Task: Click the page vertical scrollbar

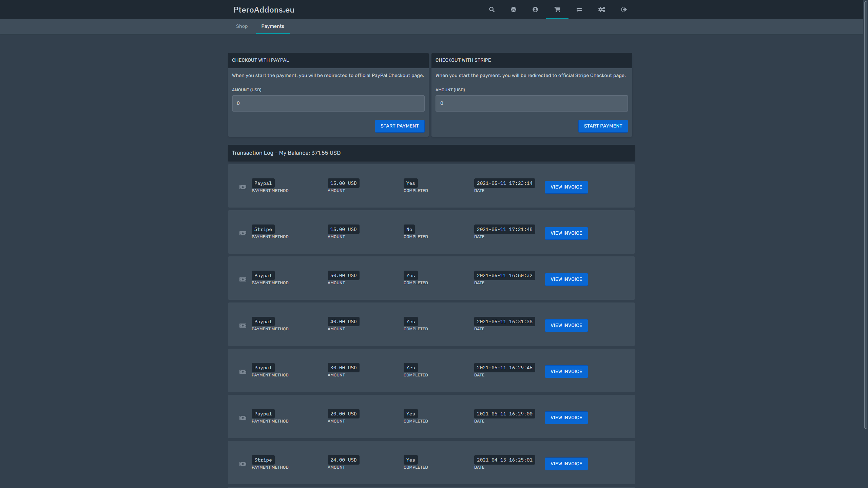Action: coord(865,217)
